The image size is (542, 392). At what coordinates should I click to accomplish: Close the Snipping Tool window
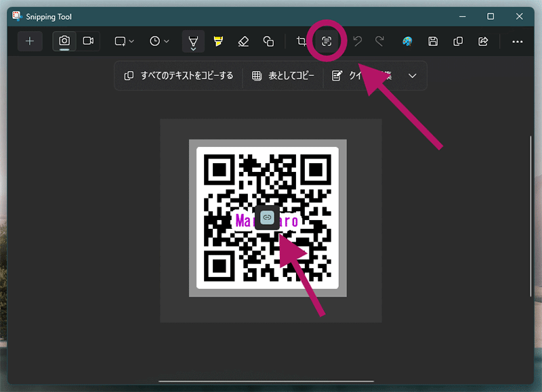pyautogui.click(x=519, y=16)
